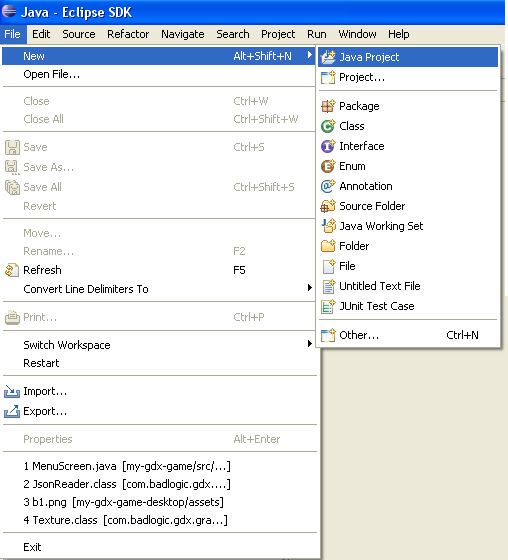Screen dimensions: 508x560
Task: Click the Project... wizard icon
Action: pos(328,77)
